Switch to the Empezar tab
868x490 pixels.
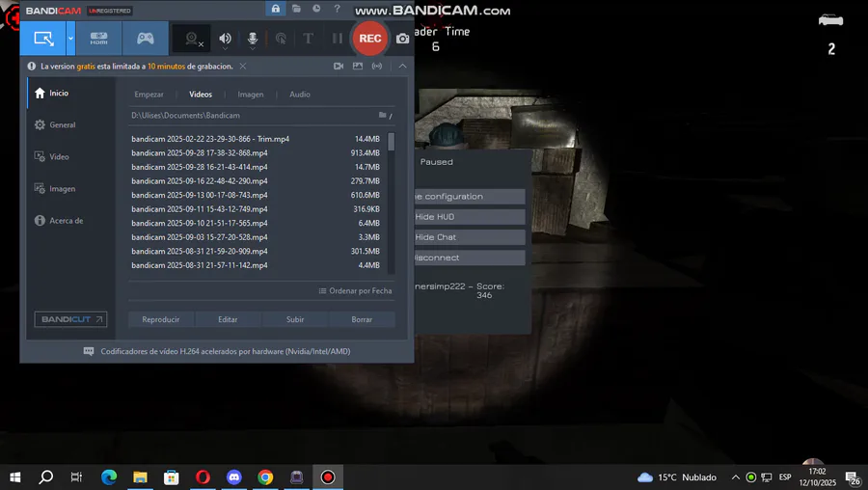coord(149,95)
